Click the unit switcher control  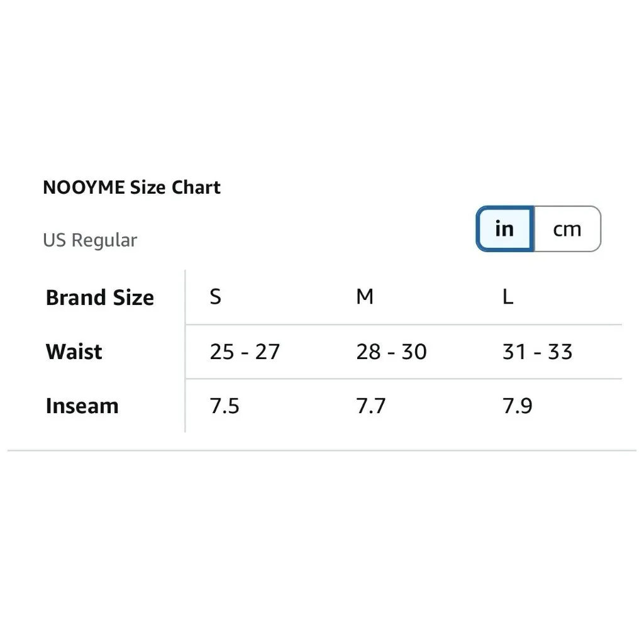point(538,229)
